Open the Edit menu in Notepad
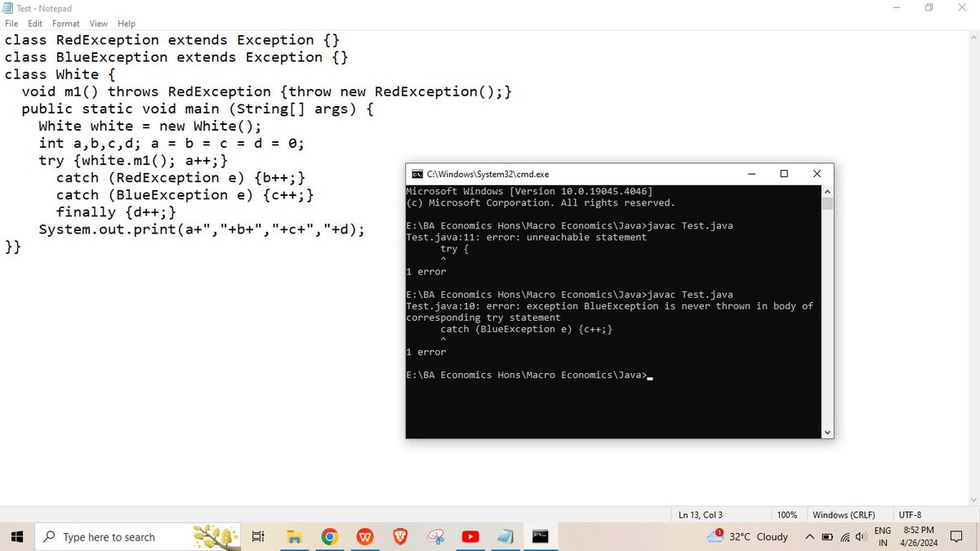980x551 pixels. pyautogui.click(x=35, y=24)
